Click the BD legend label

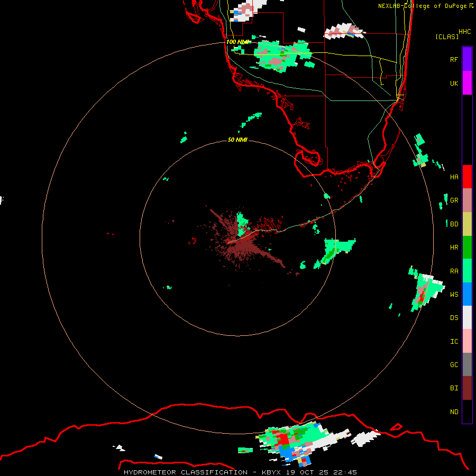(454, 224)
